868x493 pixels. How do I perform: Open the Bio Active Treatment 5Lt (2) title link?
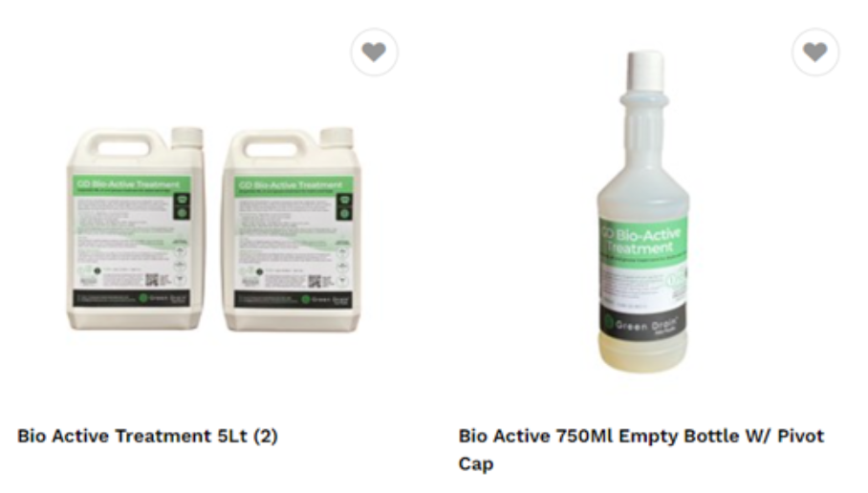pyautogui.click(x=147, y=437)
